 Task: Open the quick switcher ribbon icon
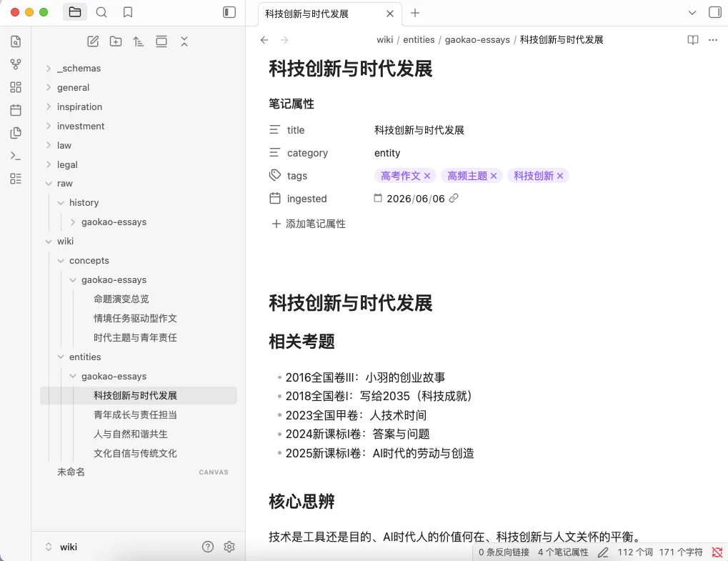(x=15, y=41)
